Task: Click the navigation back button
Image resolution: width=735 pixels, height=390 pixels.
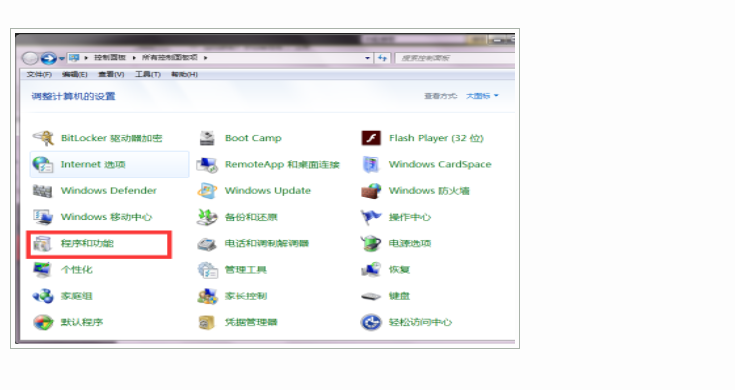Action: point(30,58)
